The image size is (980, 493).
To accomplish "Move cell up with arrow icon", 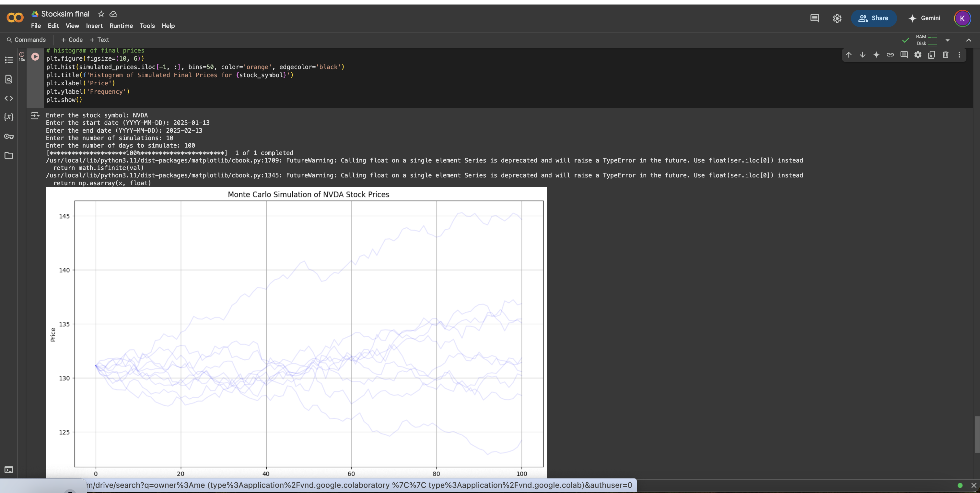I will tap(849, 55).
